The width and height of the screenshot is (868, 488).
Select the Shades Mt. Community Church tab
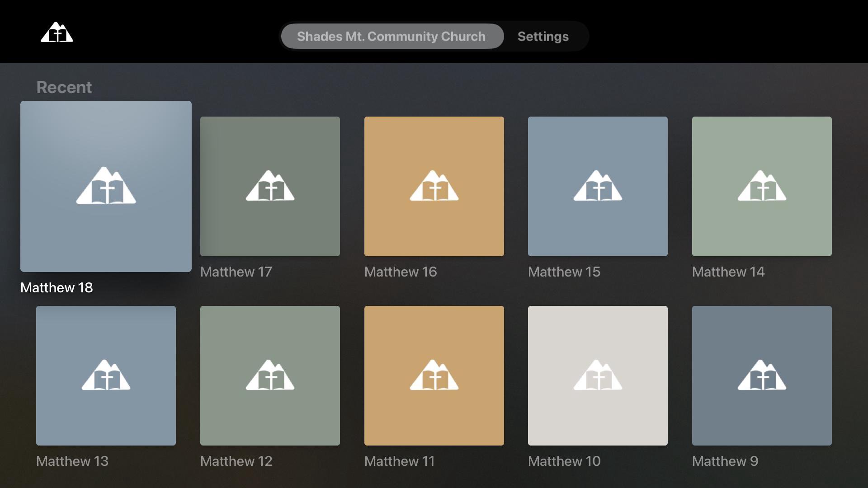pyautogui.click(x=392, y=36)
